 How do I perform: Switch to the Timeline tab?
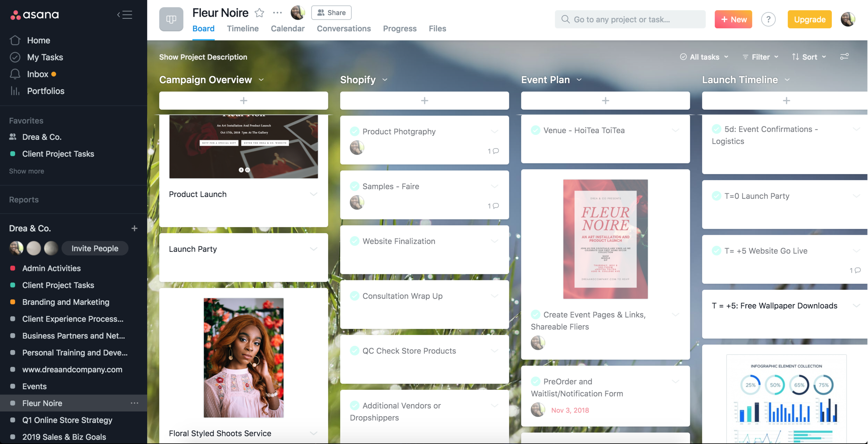243,28
